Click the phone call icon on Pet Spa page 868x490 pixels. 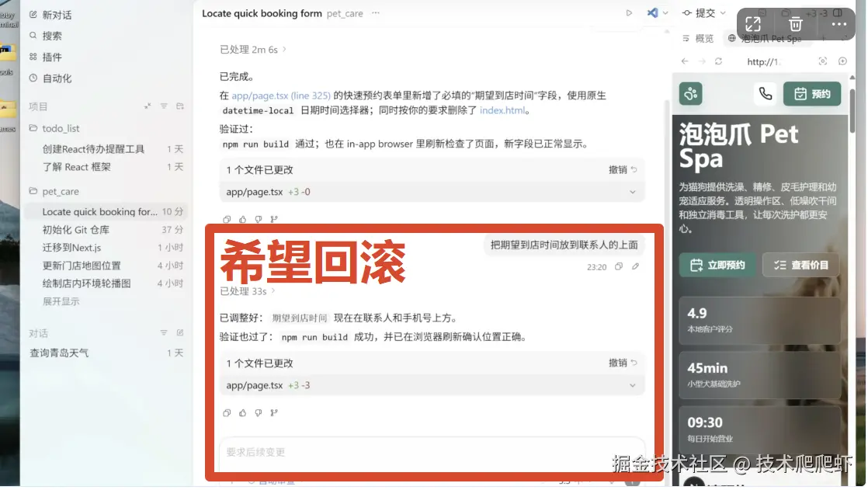coord(765,93)
